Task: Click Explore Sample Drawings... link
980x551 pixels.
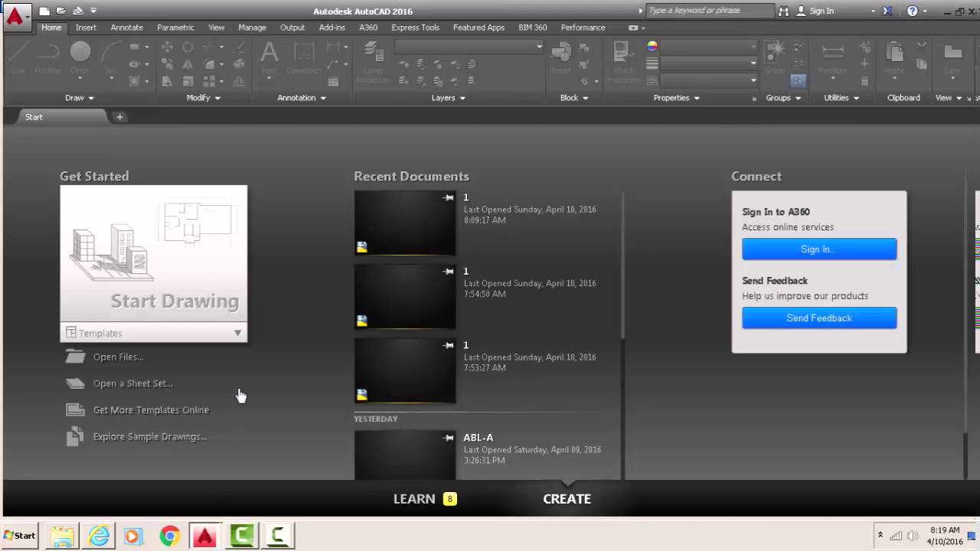Action: 150,437
